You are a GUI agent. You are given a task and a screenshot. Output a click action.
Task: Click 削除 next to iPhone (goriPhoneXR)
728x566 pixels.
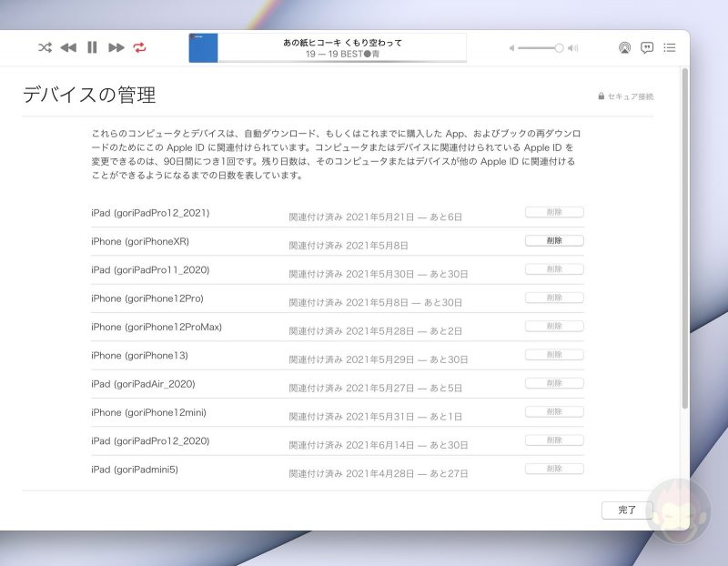pyautogui.click(x=554, y=240)
